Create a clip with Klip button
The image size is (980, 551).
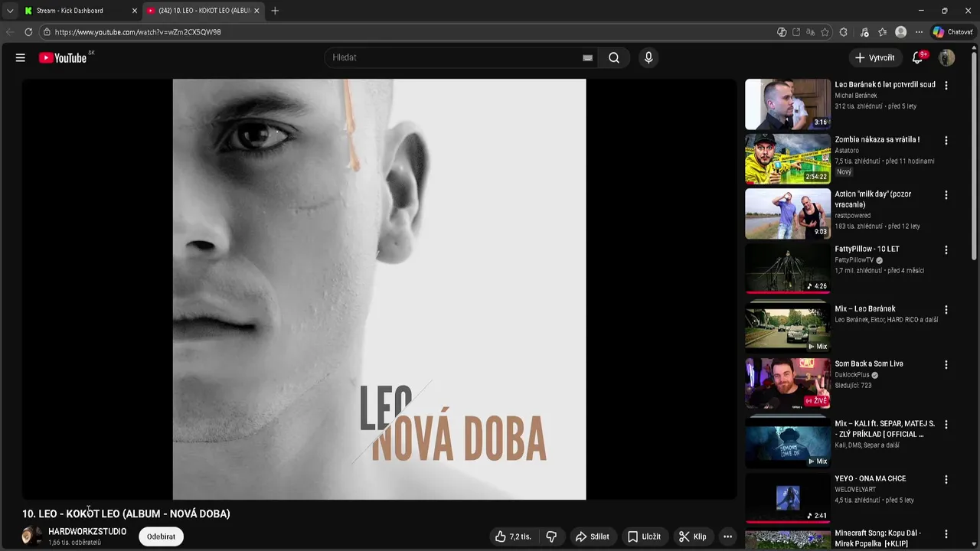(x=692, y=536)
